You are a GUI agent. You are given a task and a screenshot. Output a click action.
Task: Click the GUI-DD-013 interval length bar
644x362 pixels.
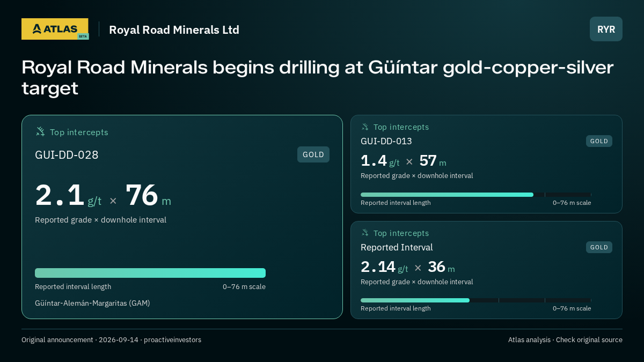pyautogui.click(x=475, y=195)
